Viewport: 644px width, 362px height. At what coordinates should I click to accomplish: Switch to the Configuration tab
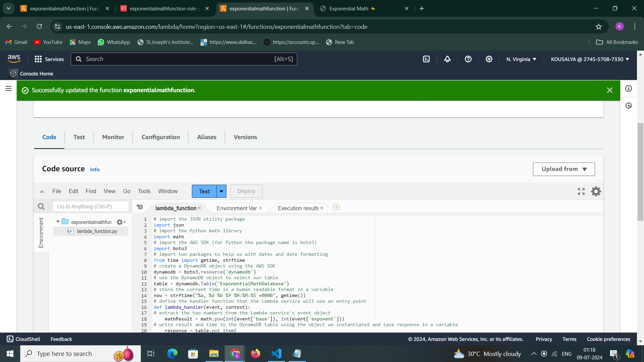pyautogui.click(x=160, y=137)
